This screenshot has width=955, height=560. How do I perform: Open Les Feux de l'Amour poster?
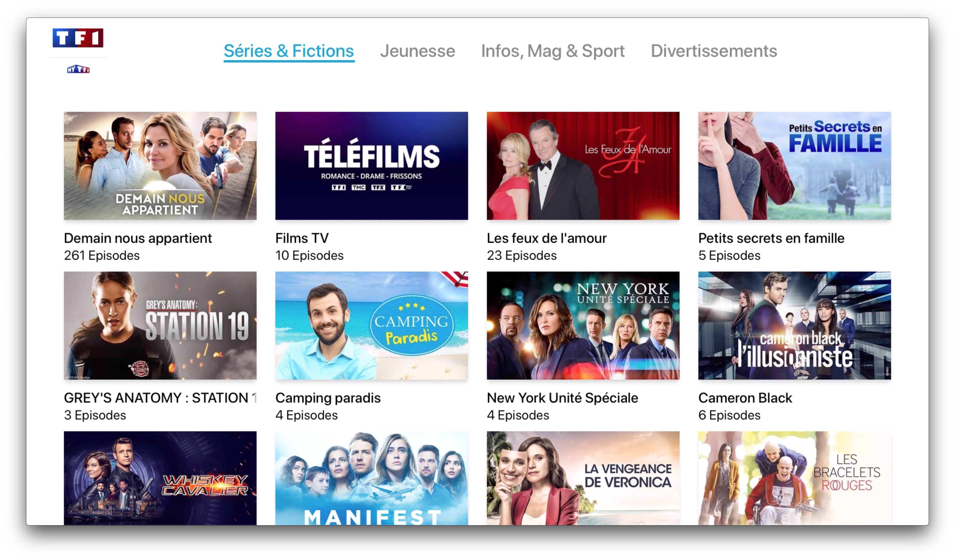[x=583, y=166]
